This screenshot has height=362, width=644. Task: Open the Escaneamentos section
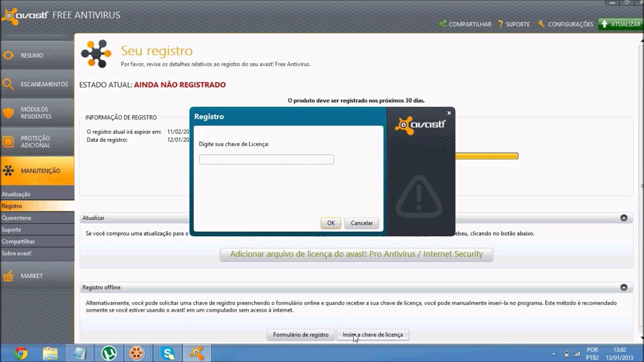click(37, 84)
